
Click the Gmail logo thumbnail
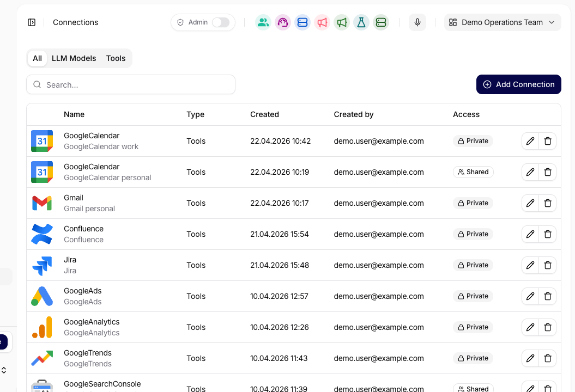click(x=42, y=203)
